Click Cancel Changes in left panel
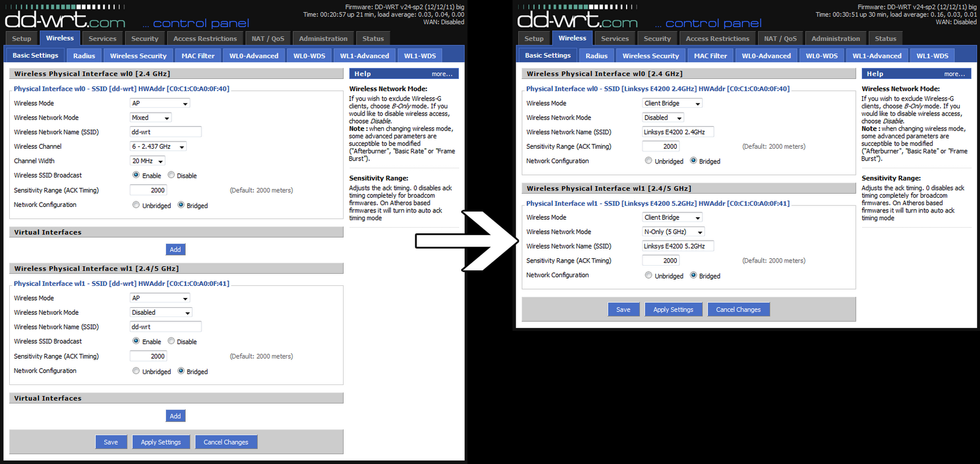Image resolution: width=980 pixels, height=464 pixels. 226,442
